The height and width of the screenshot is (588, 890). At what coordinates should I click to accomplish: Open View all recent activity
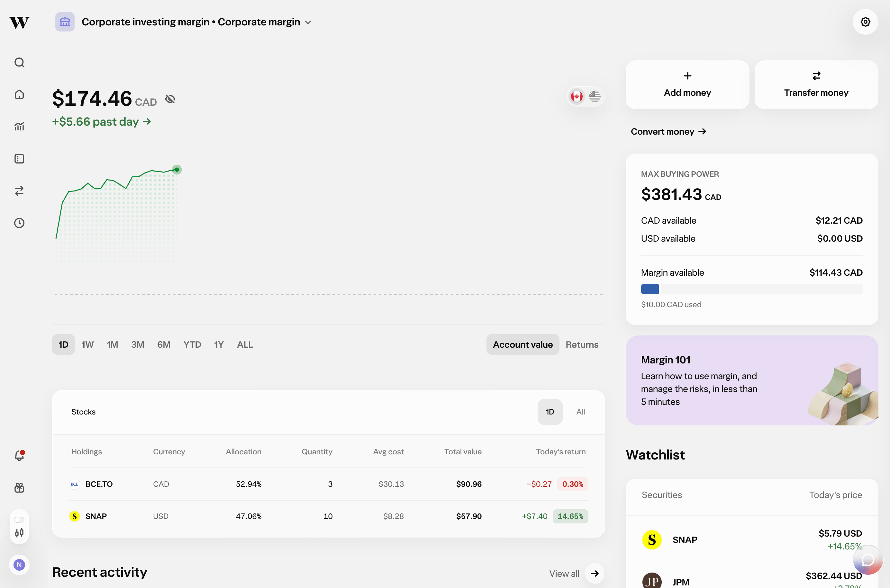(564, 573)
